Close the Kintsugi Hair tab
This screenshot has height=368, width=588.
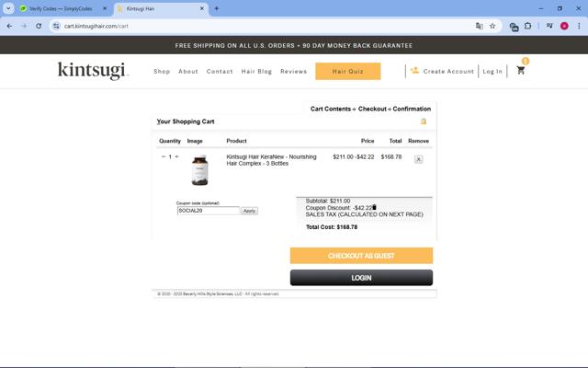point(202,8)
